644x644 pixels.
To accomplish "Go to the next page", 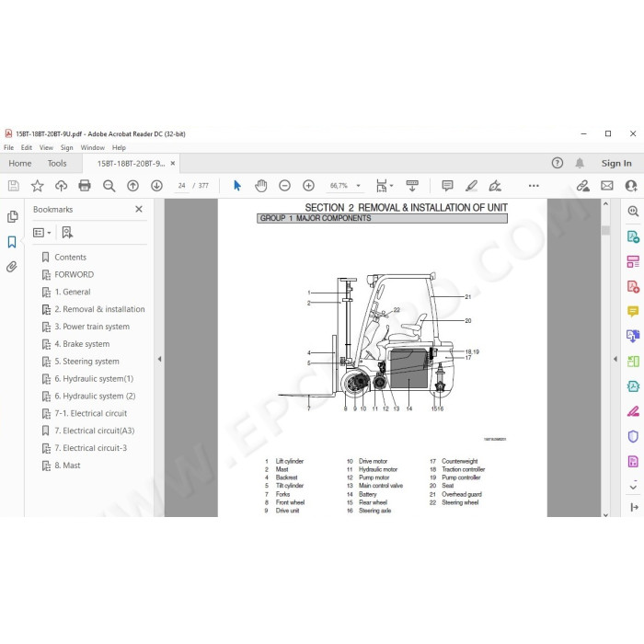I will [x=156, y=186].
